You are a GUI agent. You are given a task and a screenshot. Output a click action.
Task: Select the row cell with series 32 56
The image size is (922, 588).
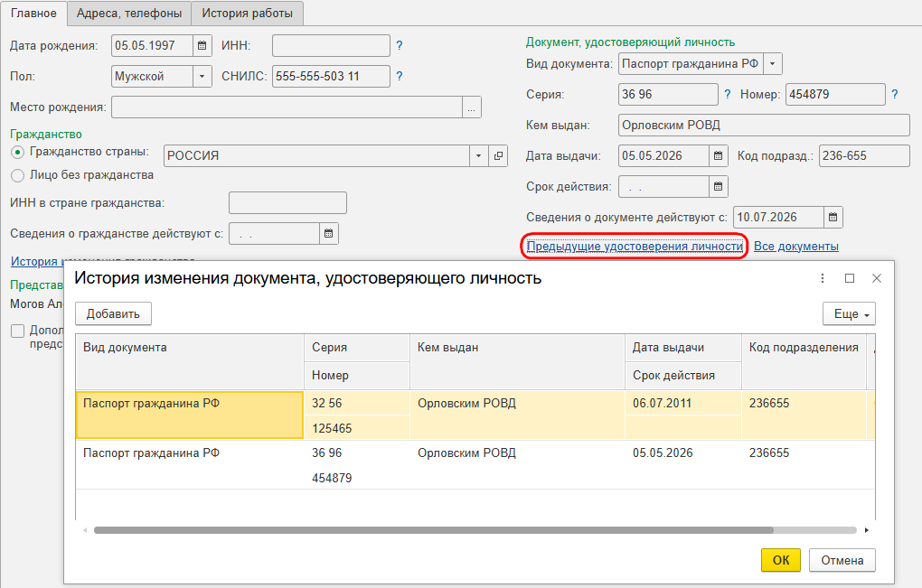pos(357,403)
